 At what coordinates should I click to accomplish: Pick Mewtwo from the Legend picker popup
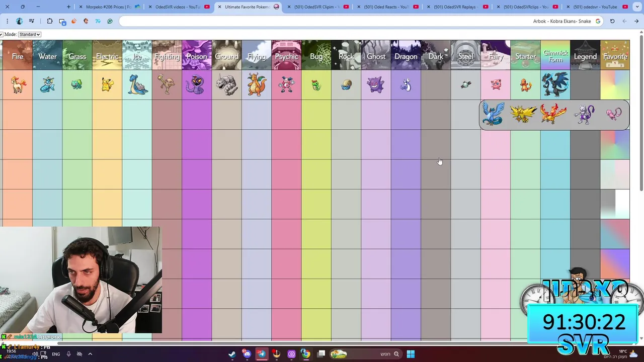click(x=584, y=114)
